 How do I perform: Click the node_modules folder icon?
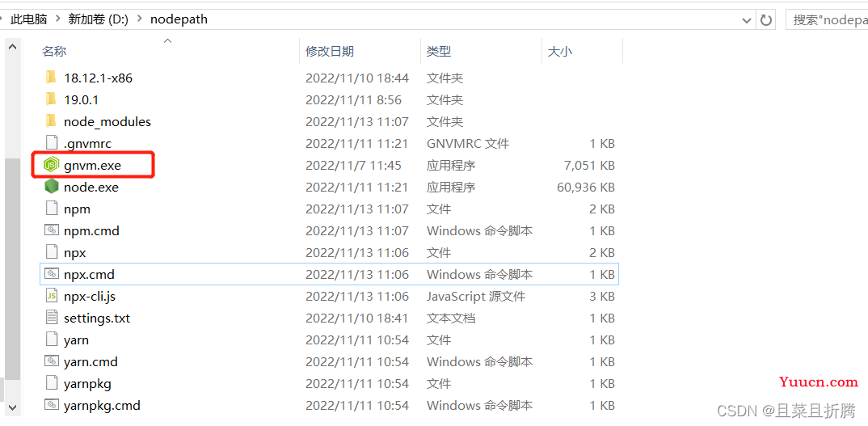51,121
